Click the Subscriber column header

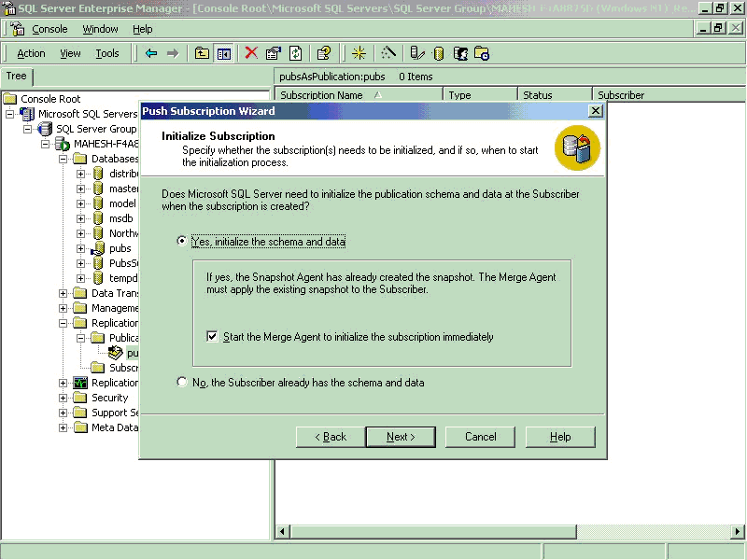coord(669,95)
